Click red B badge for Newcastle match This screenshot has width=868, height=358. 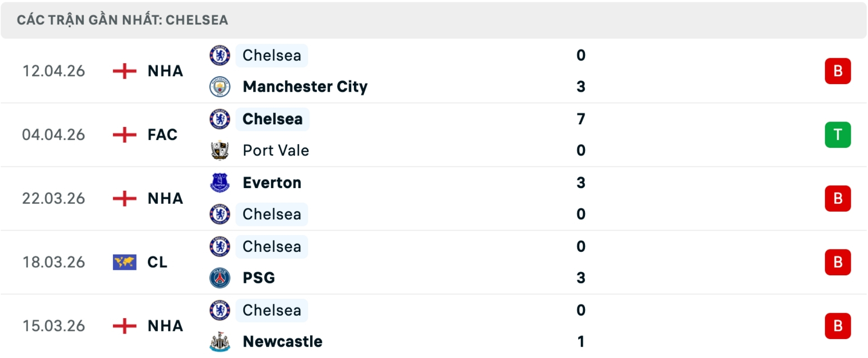point(837,326)
